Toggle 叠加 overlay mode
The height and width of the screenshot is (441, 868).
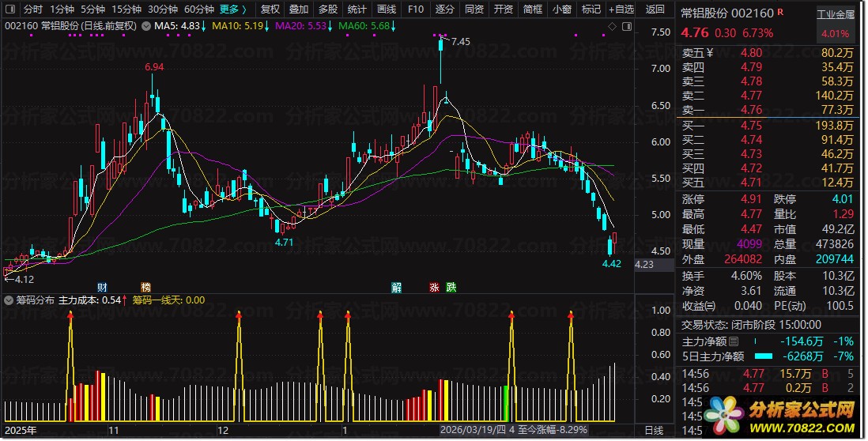coord(299,9)
